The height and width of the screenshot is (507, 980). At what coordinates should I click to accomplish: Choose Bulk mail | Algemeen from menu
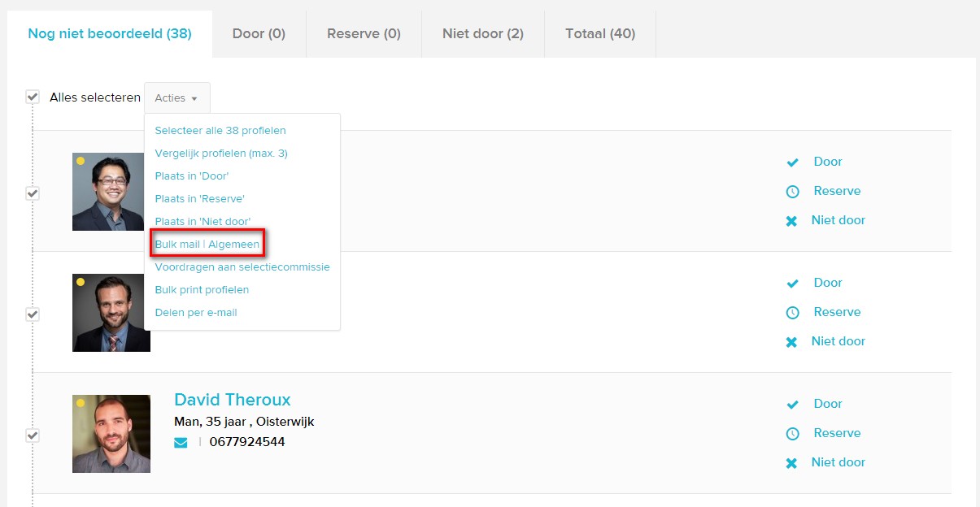(207, 245)
